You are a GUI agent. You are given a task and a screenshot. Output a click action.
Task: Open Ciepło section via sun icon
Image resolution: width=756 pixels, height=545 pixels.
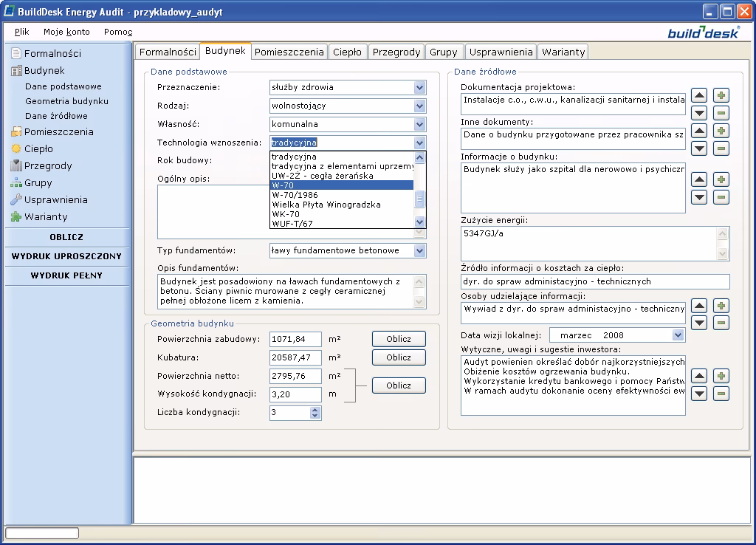point(16,149)
